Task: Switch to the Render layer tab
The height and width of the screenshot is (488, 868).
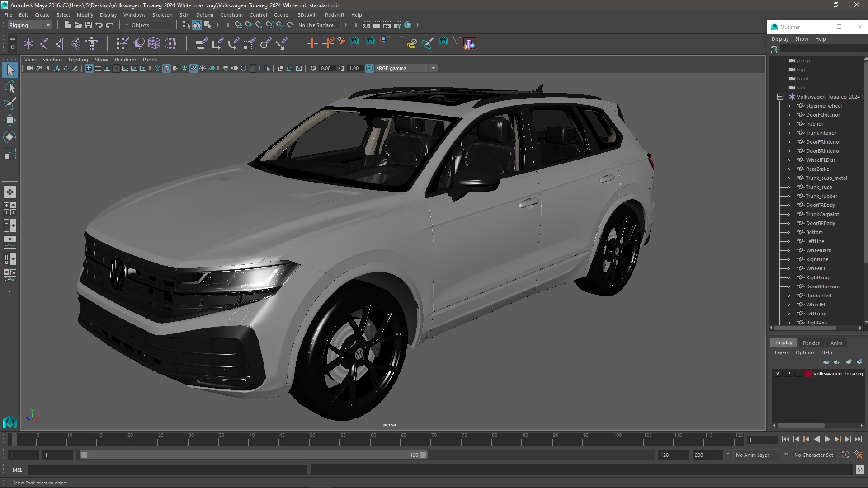Action: point(811,343)
